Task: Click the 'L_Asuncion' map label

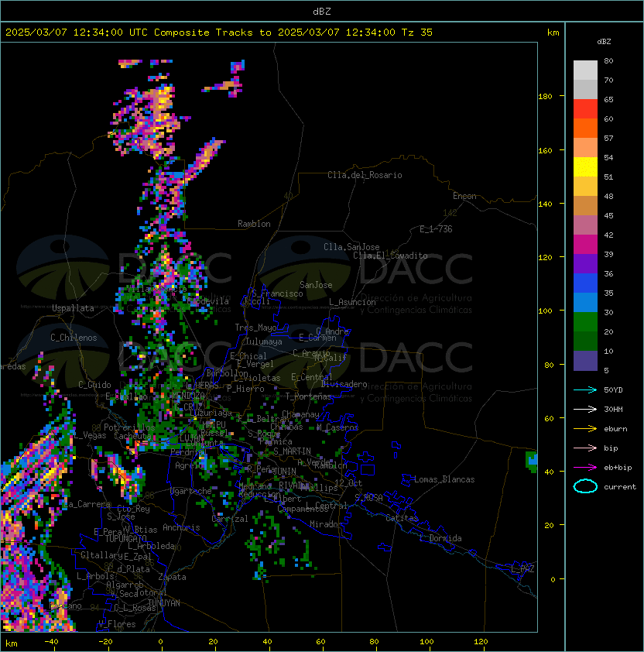Action: 352,302
